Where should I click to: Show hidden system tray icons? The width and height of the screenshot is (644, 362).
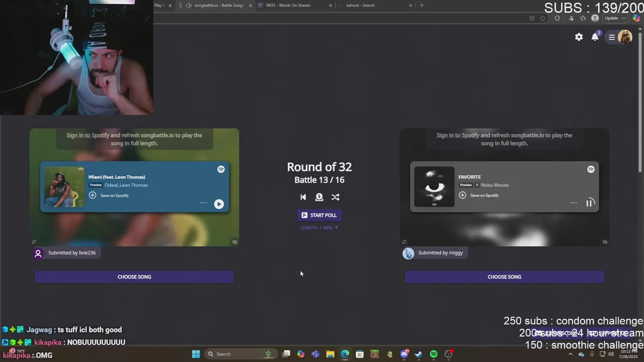(570, 354)
